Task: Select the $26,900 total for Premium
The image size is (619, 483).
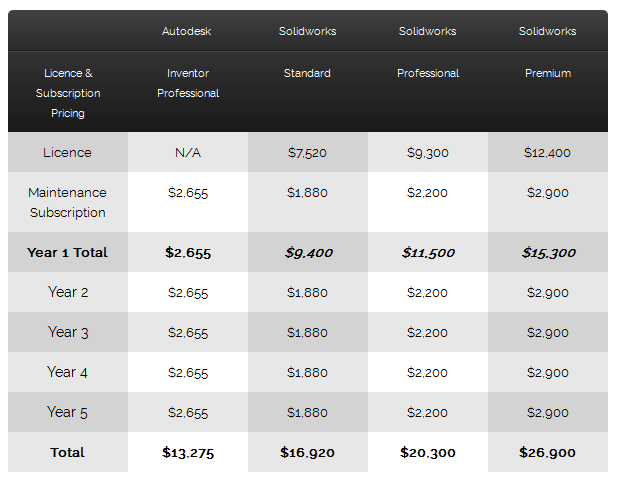Action: [x=548, y=453]
